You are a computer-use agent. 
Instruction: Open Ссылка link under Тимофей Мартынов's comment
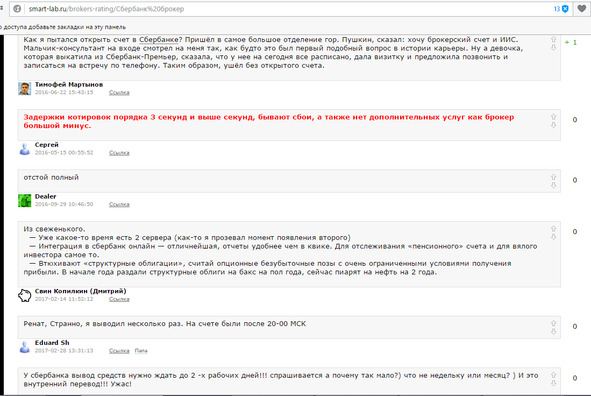[119, 92]
